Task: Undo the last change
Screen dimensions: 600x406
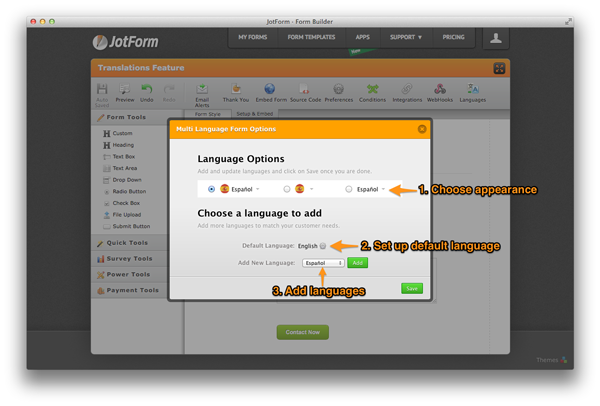Action: (147, 93)
